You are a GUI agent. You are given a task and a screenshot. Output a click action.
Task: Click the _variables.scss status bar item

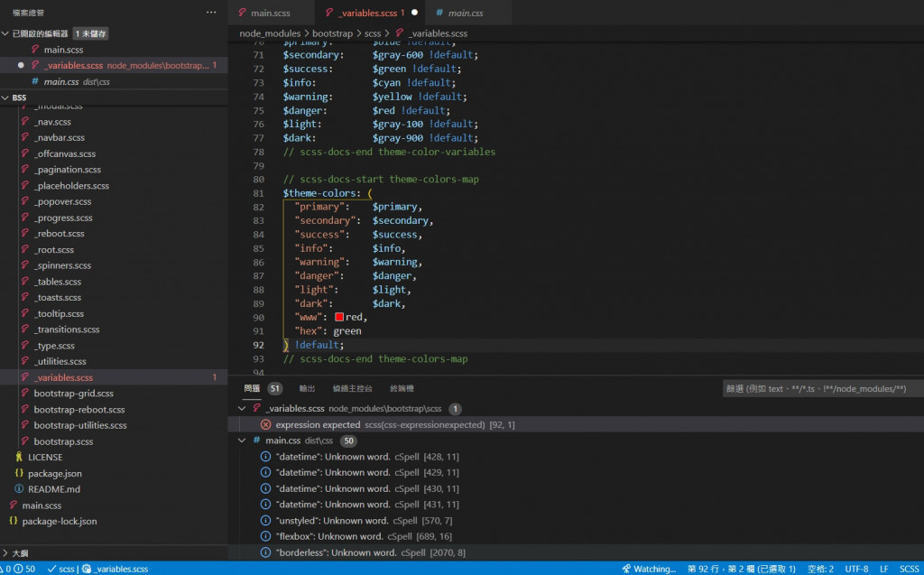click(116, 569)
